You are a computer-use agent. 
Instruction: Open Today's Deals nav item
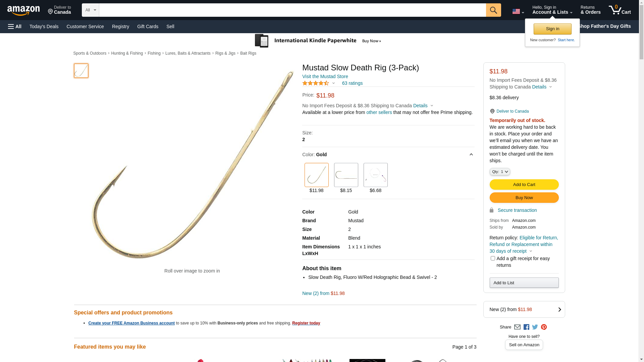[x=44, y=26]
